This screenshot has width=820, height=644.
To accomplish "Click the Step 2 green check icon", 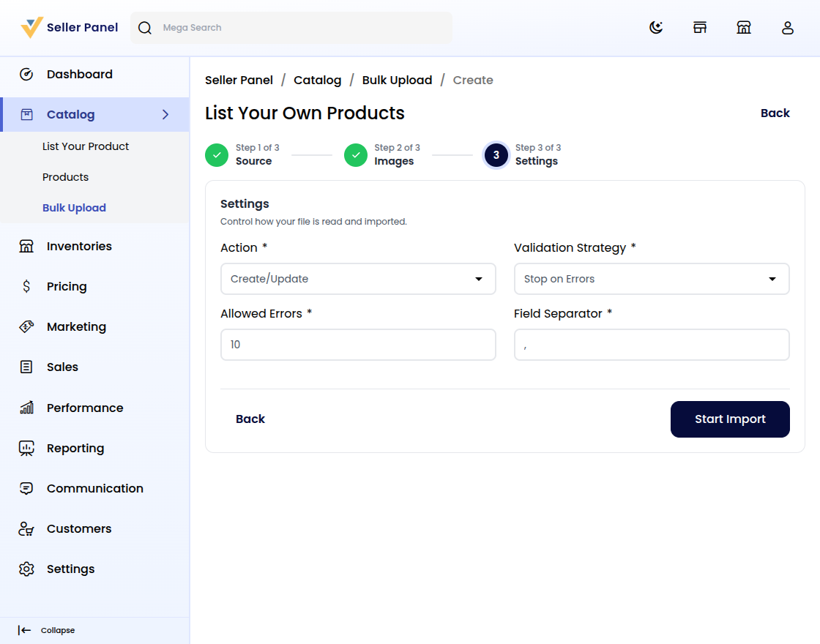I will click(x=356, y=155).
